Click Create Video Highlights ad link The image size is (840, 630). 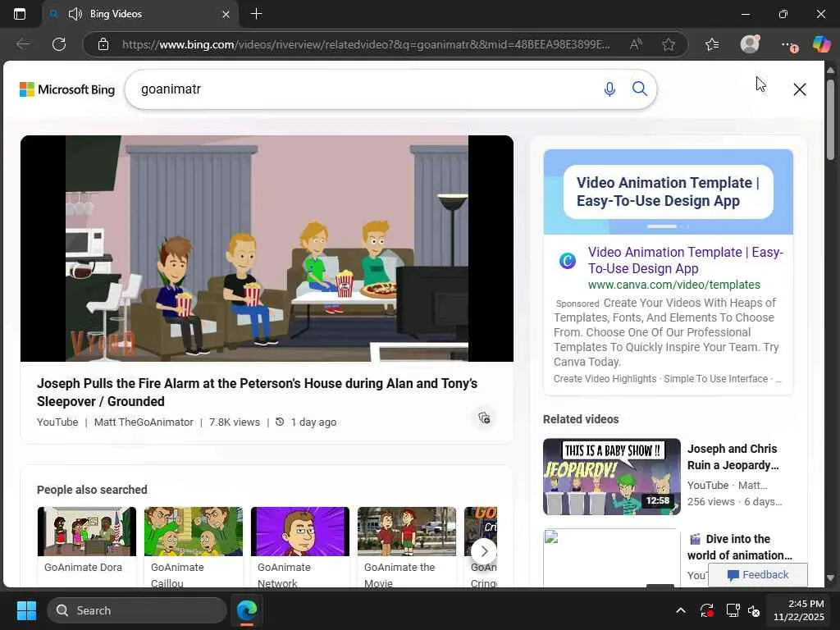point(605,379)
